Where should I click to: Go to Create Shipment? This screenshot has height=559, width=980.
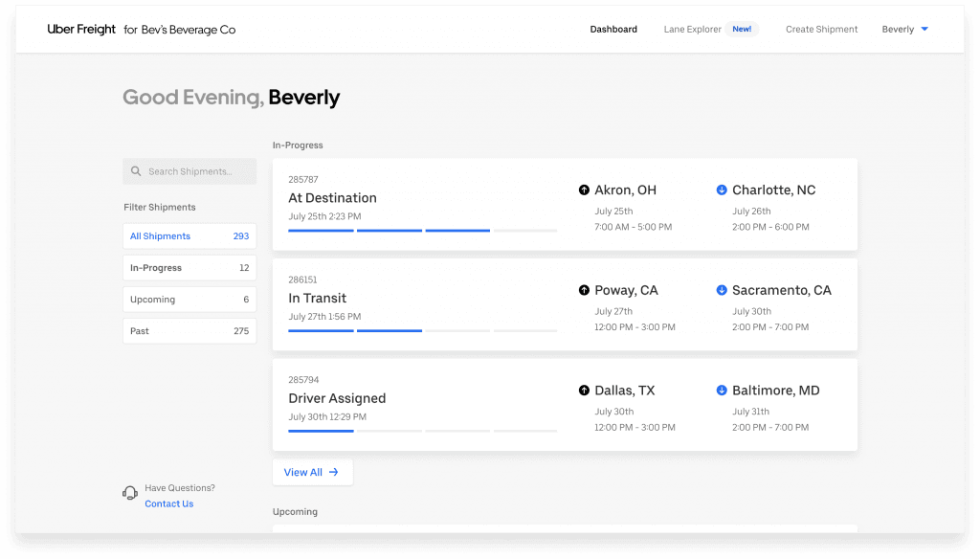821,30
